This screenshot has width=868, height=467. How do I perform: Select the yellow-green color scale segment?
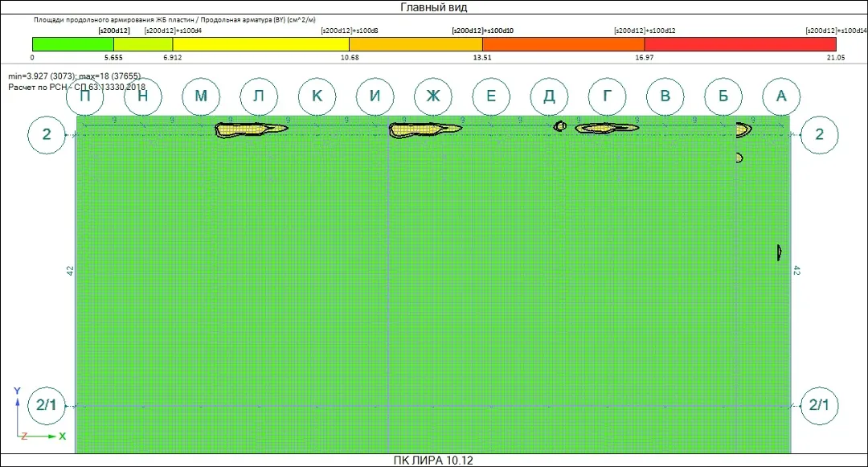(143, 44)
